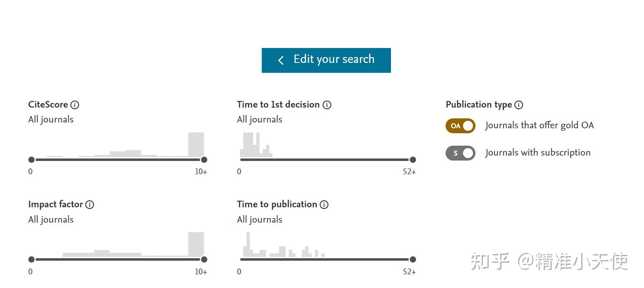
Task: Click the CiteScore slider maximum handle
Action: (204, 160)
